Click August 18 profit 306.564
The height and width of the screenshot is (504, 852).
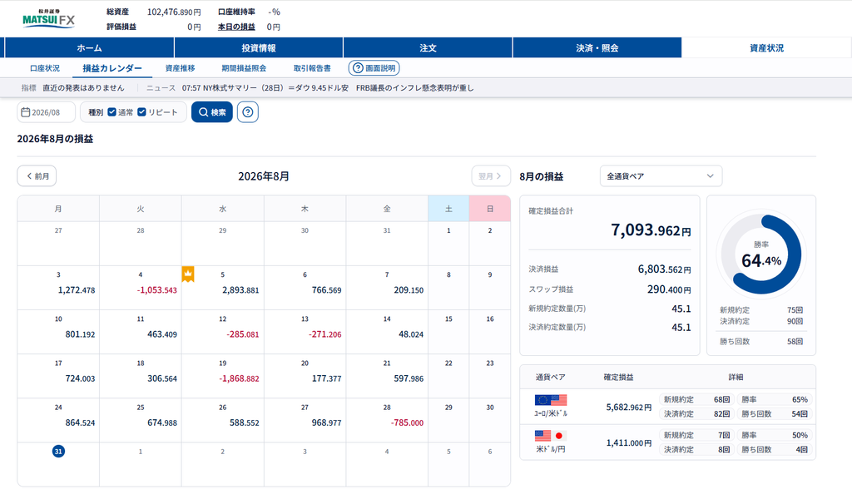162,378
